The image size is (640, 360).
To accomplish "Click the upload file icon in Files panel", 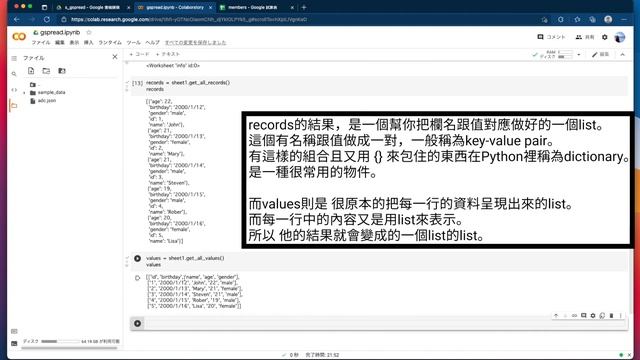I will click(31, 71).
